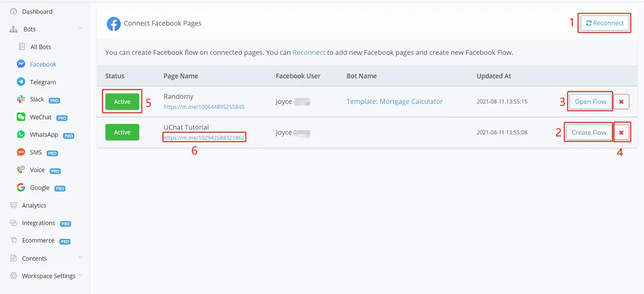Select Google in the Bots menu

pos(40,187)
